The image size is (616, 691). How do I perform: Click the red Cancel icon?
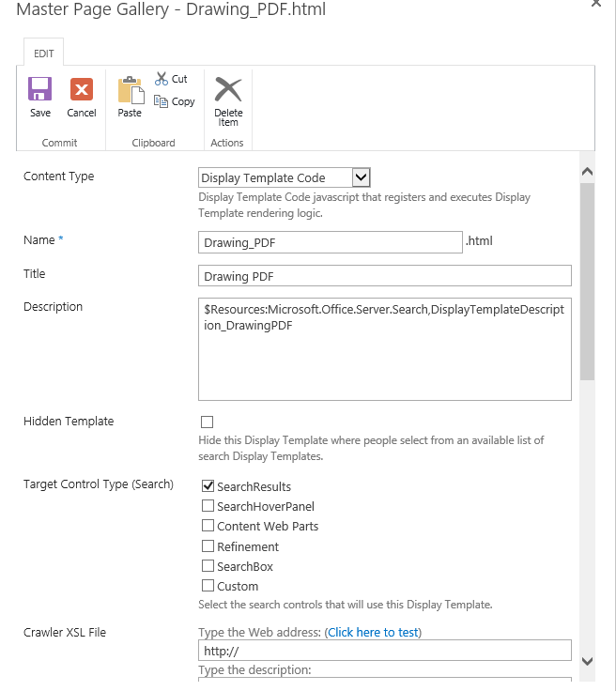82,89
